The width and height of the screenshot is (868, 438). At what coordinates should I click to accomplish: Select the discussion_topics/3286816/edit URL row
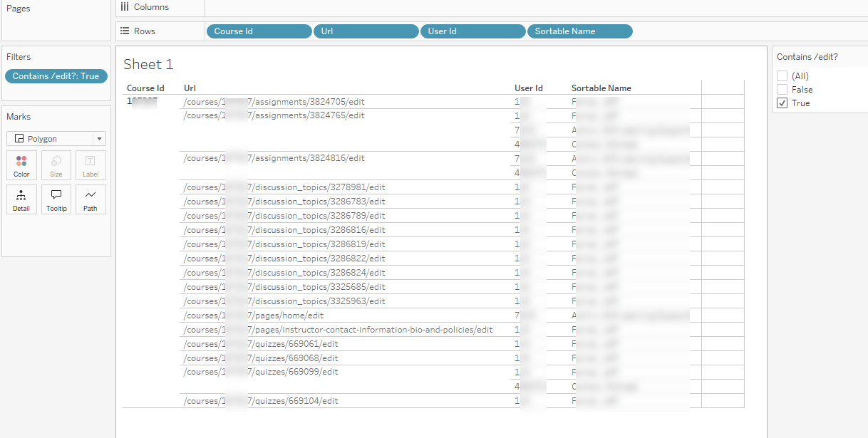[284, 230]
